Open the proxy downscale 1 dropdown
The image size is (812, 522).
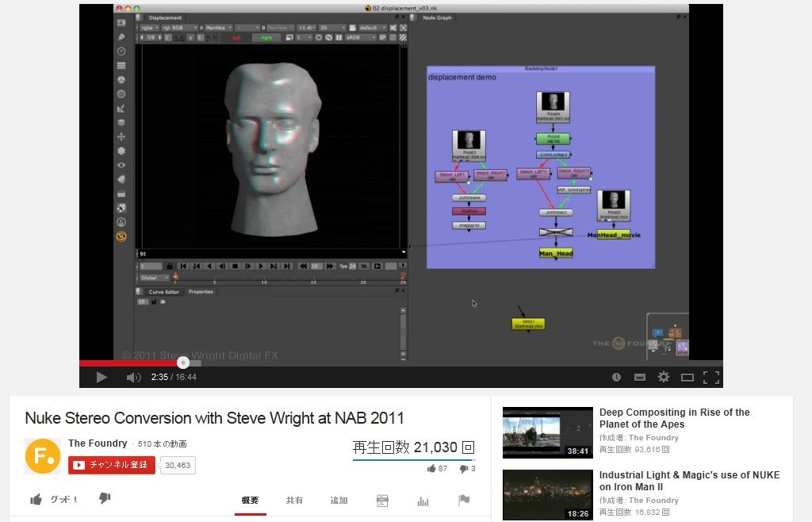coord(304,37)
